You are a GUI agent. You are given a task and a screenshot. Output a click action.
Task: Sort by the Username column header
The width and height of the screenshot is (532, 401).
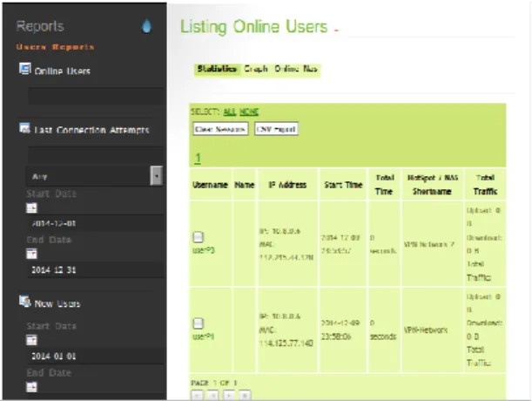210,185
